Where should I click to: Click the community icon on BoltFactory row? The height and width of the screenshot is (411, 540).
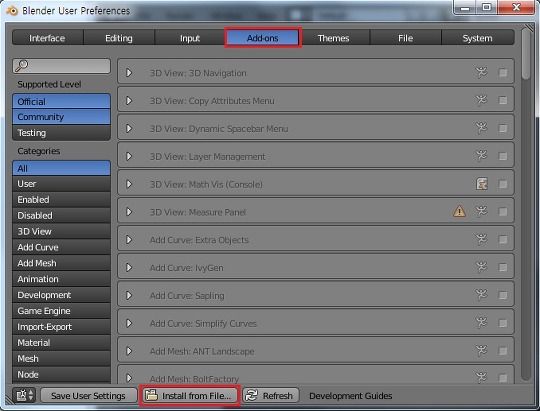point(481,378)
